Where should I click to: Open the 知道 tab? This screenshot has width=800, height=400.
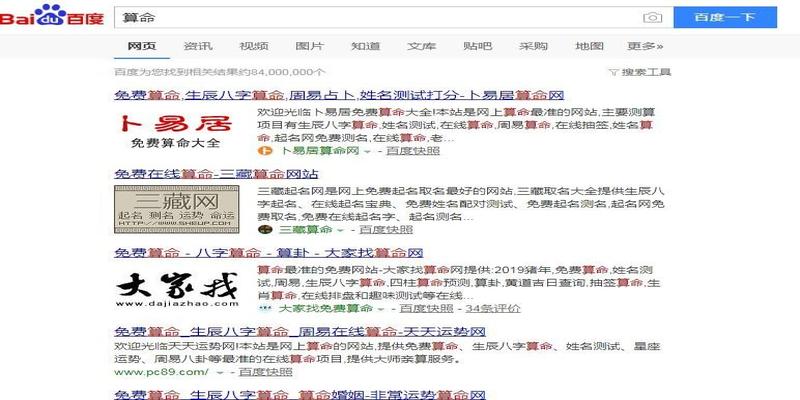pyautogui.click(x=365, y=46)
